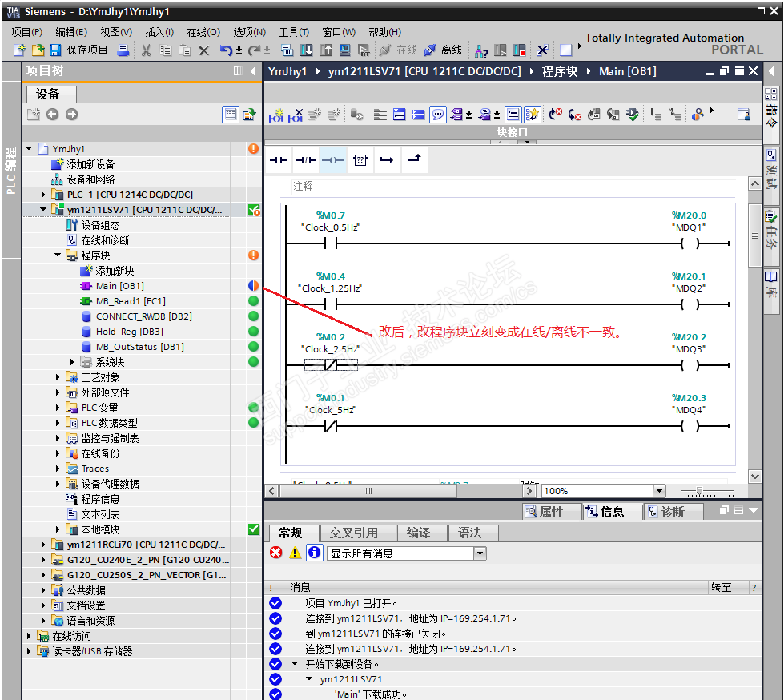Viewport: 784px width, 700px height.
Task: Insert a normally open contact
Action: (x=279, y=160)
